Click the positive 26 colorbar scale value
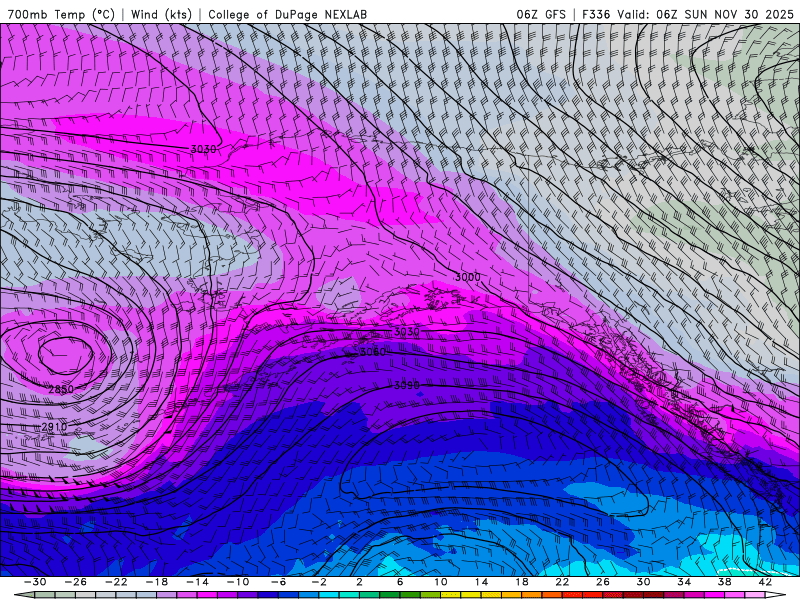The height and width of the screenshot is (600, 800). coord(603,582)
